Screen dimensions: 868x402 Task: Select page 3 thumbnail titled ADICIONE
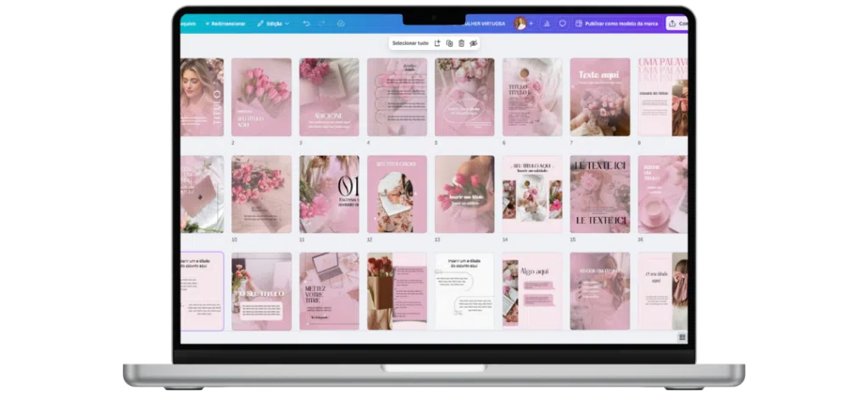pos(330,97)
